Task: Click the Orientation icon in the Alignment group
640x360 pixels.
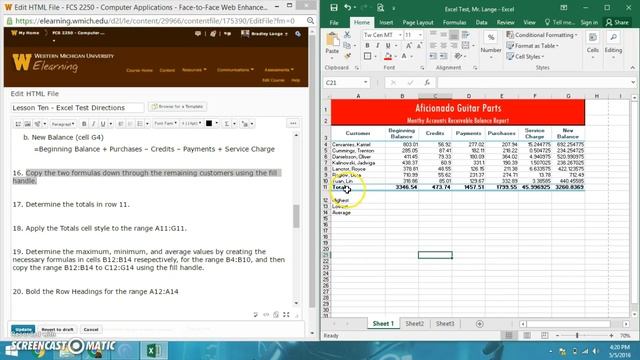Action: [x=459, y=56]
